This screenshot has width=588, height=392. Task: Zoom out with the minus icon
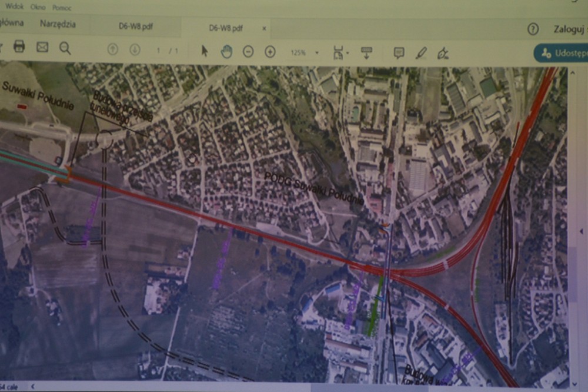coord(248,52)
